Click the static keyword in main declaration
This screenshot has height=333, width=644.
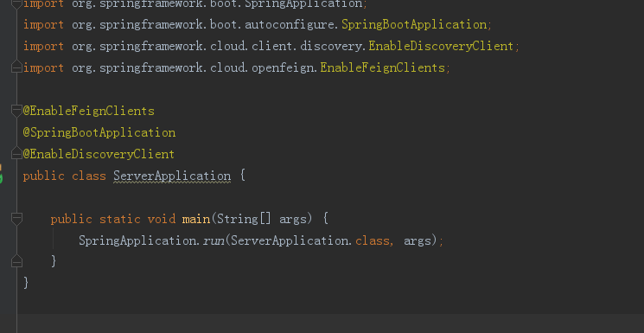[120, 219]
